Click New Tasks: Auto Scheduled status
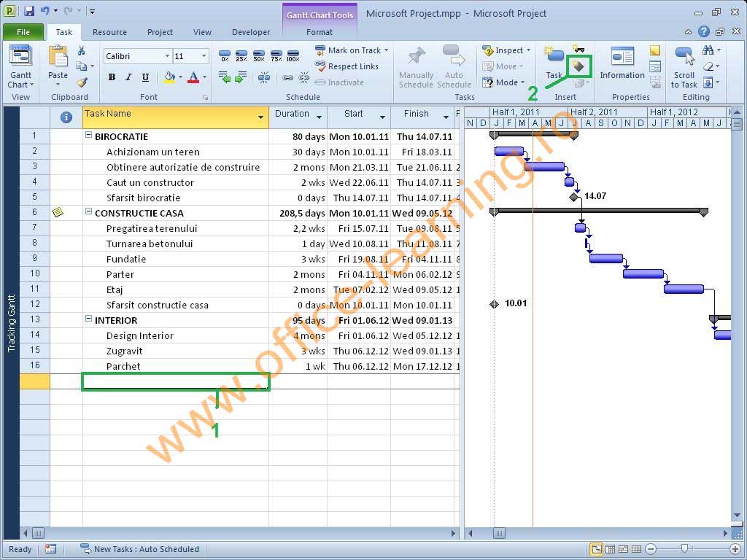 coord(140,549)
